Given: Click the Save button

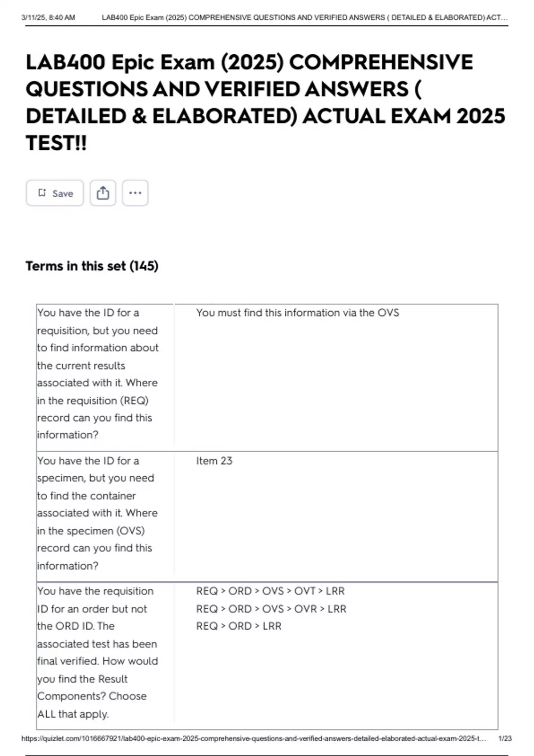Looking at the screenshot, I should [x=55, y=193].
